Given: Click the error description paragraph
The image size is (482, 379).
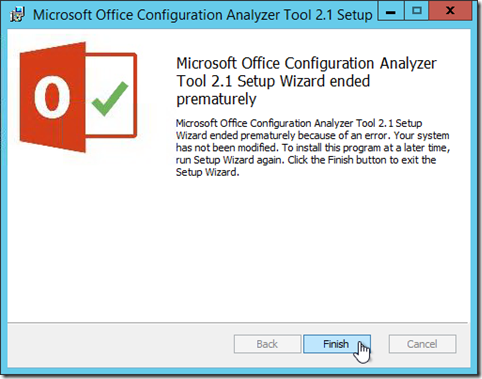Looking at the screenshot, I should coord(313,147).
